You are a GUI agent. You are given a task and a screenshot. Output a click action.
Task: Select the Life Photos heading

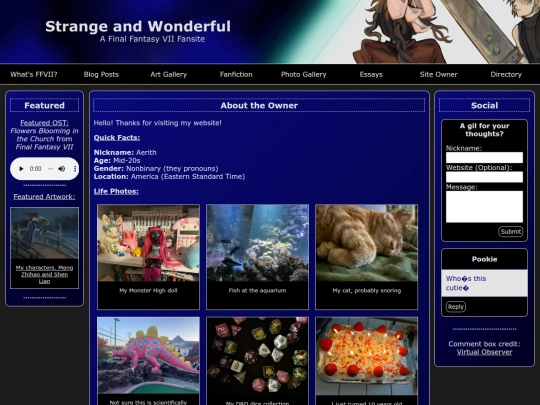tap(116, 191)
